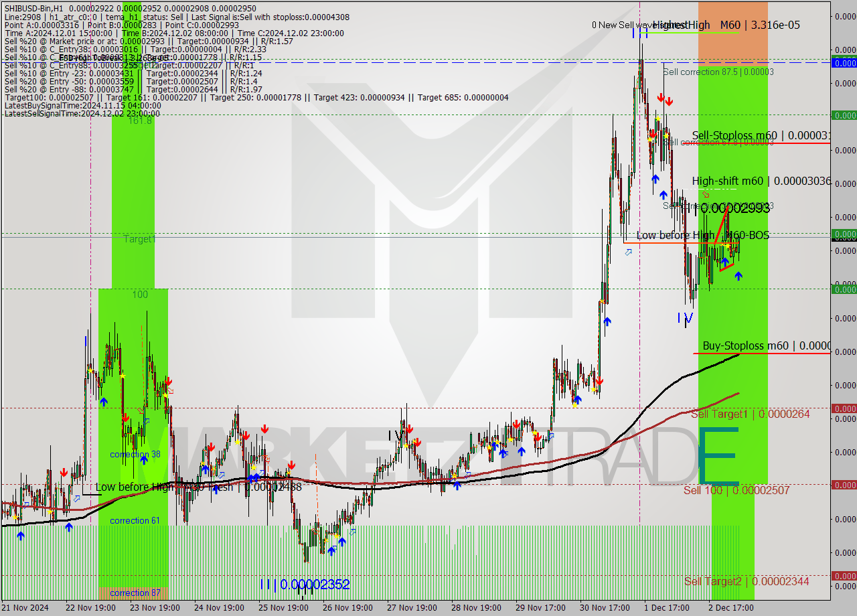Screen dimensions: 857x616
Task: Click the Sell correction 87.5 label
Action: (x=718, y=72)
